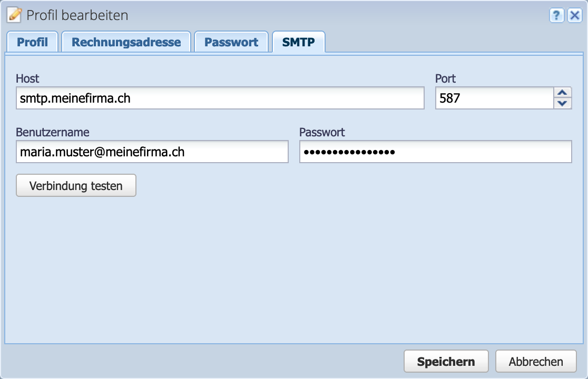Click the Profil bearbeiten title text

[77, 15]
